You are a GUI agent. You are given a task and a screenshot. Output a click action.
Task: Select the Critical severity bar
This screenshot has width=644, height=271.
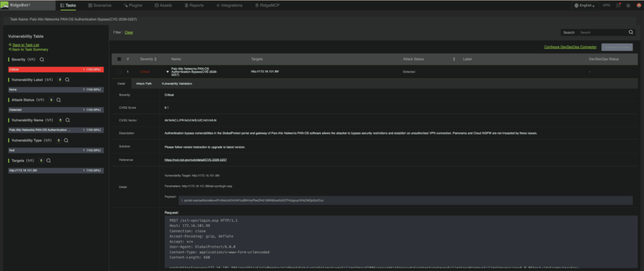[56, 69]
